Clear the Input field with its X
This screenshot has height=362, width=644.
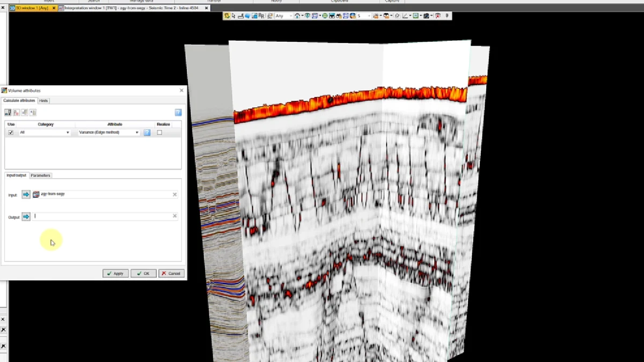coord(174,195)
